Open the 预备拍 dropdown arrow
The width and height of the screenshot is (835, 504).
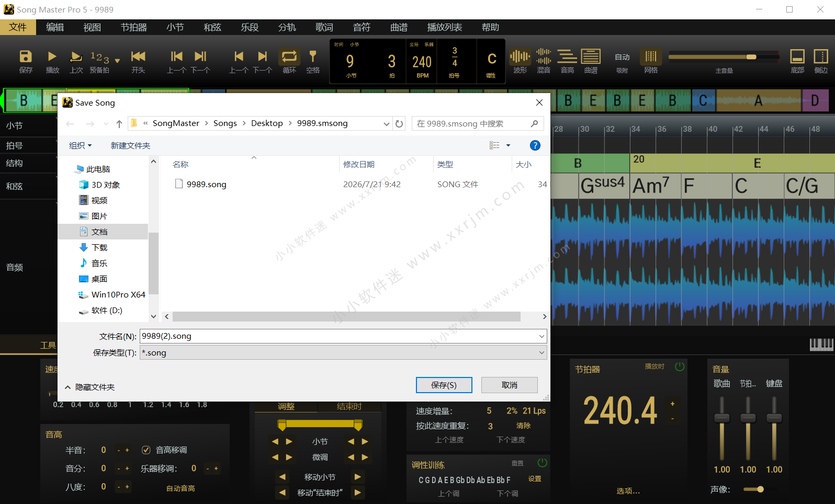click(117, 61)
